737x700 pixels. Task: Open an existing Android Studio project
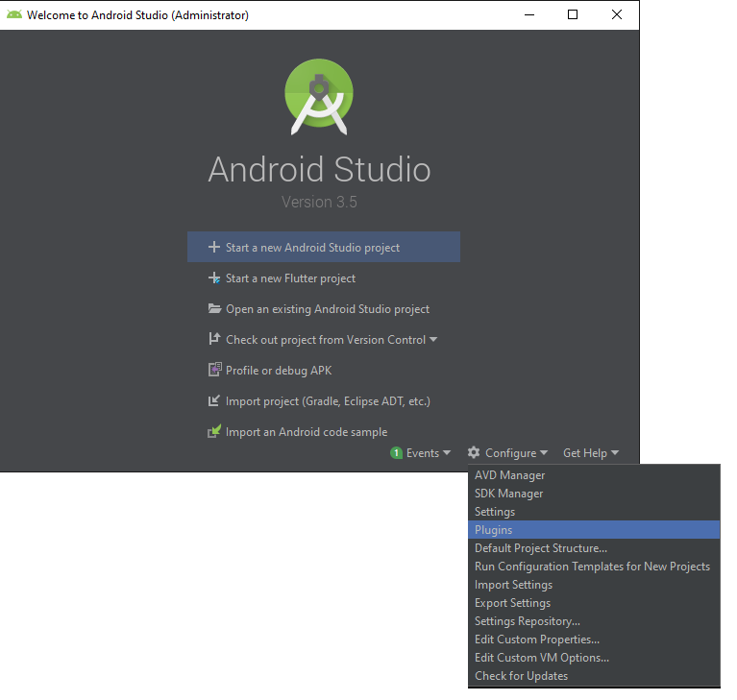click(x=327, y=309)
